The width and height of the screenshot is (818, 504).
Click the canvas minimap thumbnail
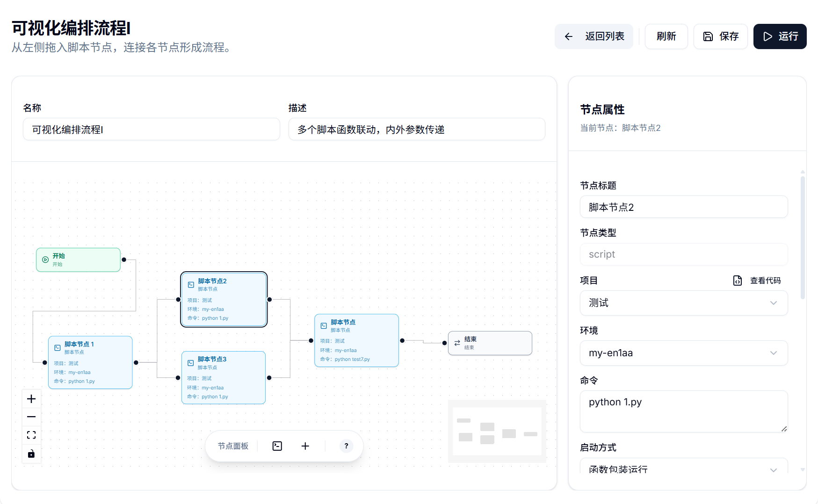point(497,431)
